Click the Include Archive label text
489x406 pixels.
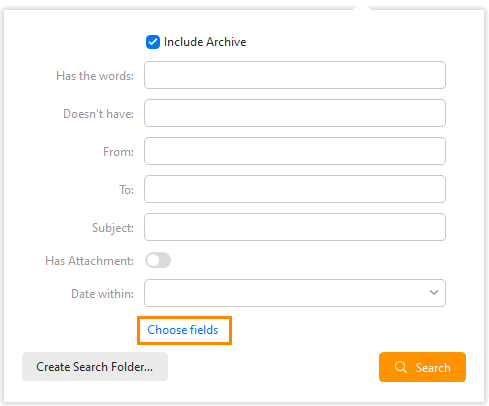click(205, 42)
